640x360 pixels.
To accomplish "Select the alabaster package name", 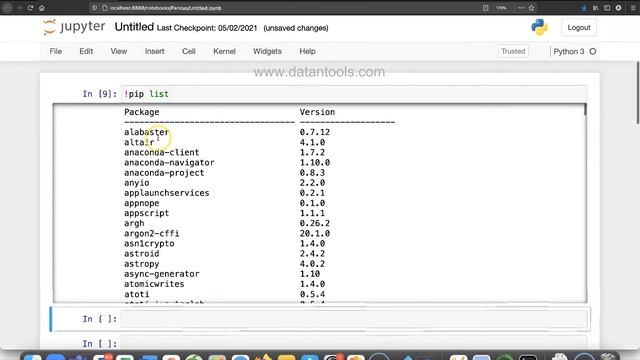I will coord(146,132).
